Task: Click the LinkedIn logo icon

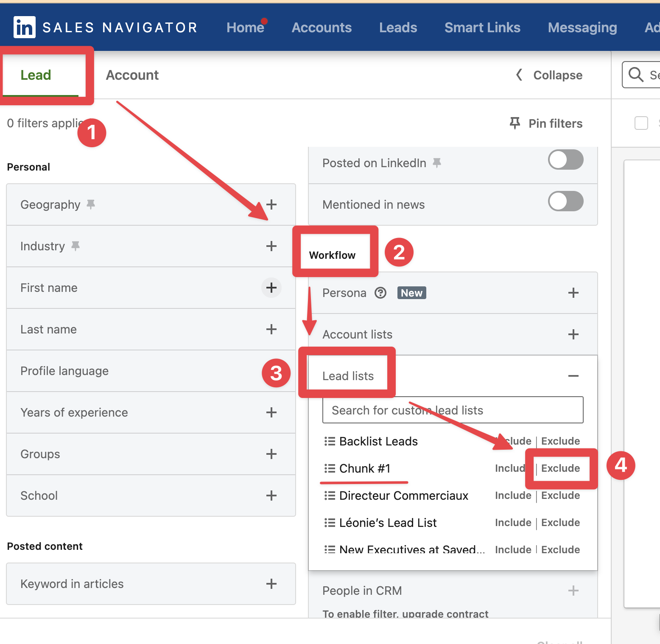Action: [24, 27]
